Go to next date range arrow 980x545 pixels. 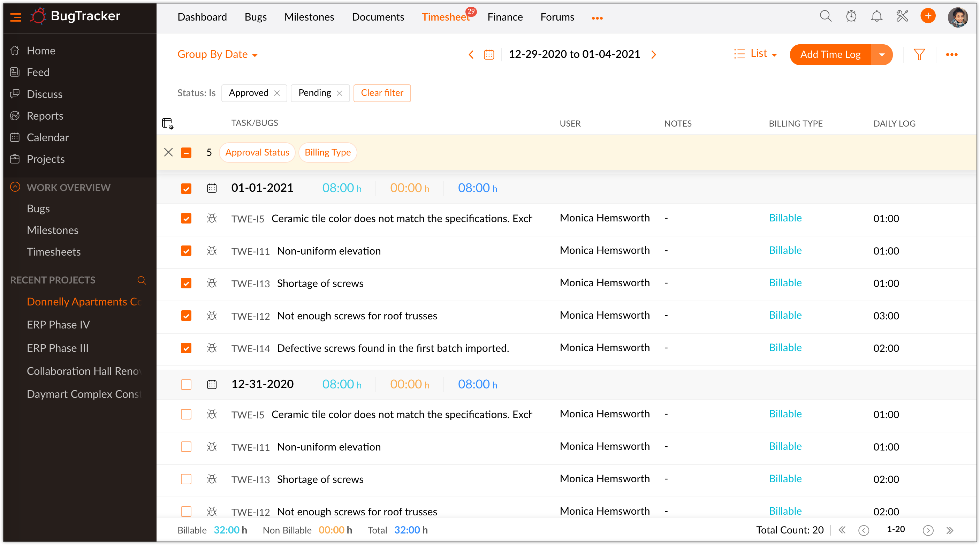[653, 54]
